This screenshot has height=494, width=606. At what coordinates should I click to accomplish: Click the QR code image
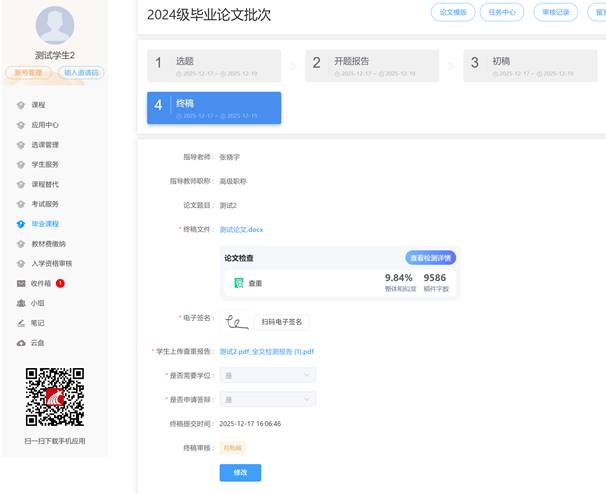tap(55, 396)
